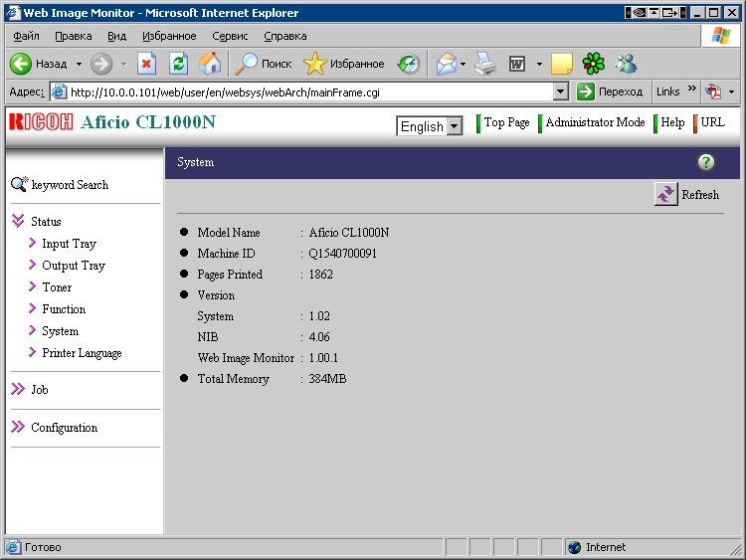Open dropdown arrow next to PDF icon
This screenshot has width=746, height=560.
(731, 92)
